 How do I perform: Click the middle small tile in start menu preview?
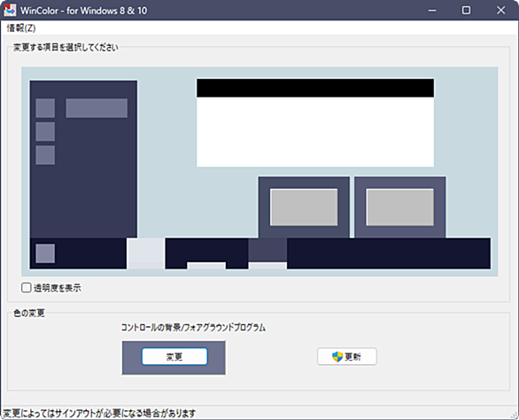click(45, 131)
